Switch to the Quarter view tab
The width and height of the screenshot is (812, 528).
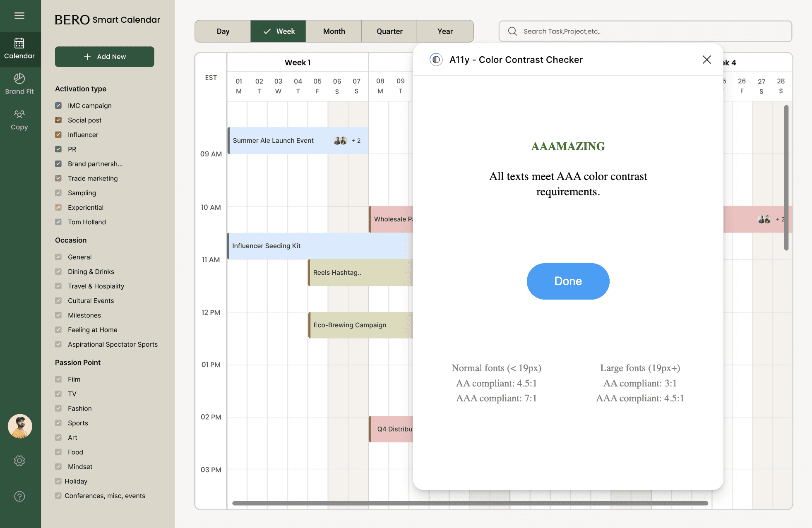click(389, 31)
